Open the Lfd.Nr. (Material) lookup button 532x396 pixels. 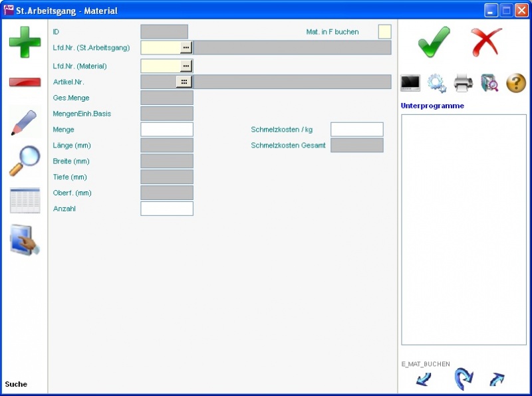pos(186,66)
